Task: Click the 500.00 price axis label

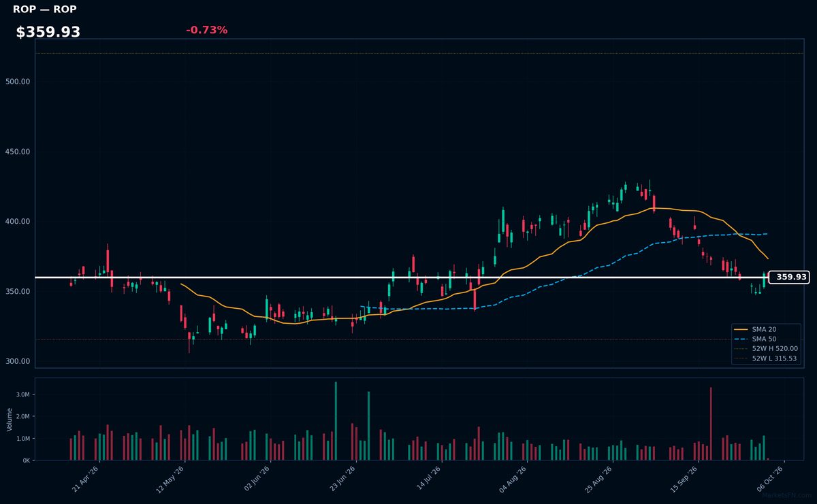Action: (x=18, y=82)
